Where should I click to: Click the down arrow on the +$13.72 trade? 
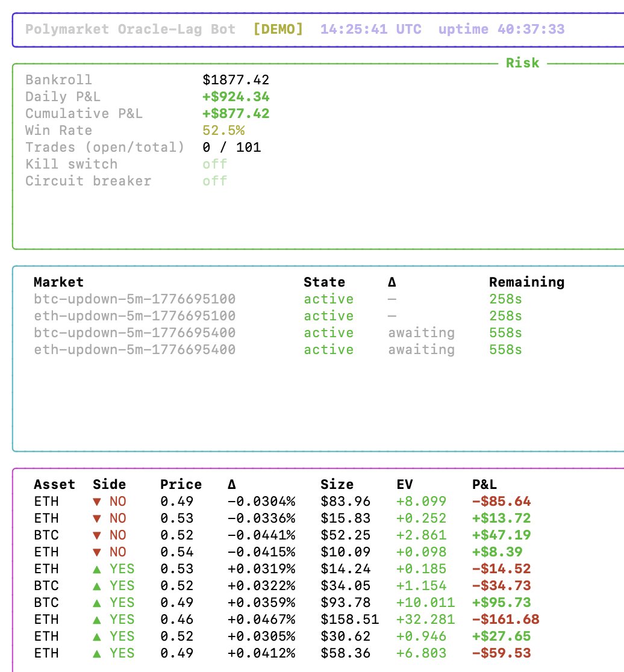97,518
